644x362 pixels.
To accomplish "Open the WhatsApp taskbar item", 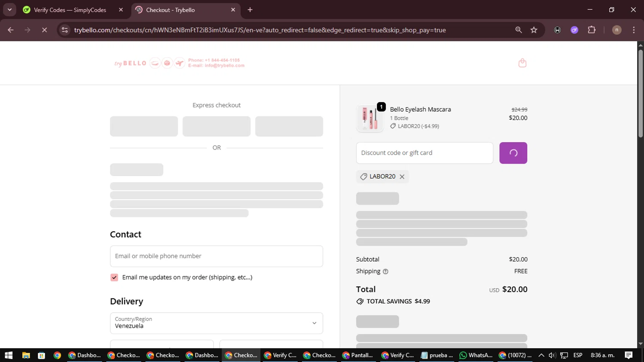I will [x=476, y=355].
